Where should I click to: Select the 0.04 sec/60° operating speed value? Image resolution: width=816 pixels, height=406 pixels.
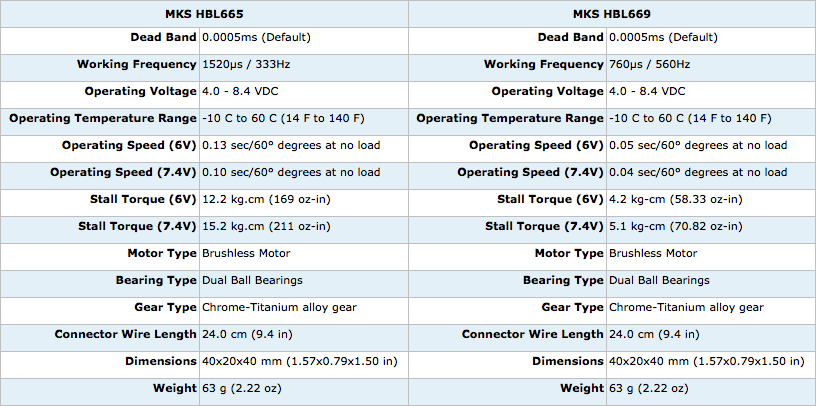coord(698,172)
